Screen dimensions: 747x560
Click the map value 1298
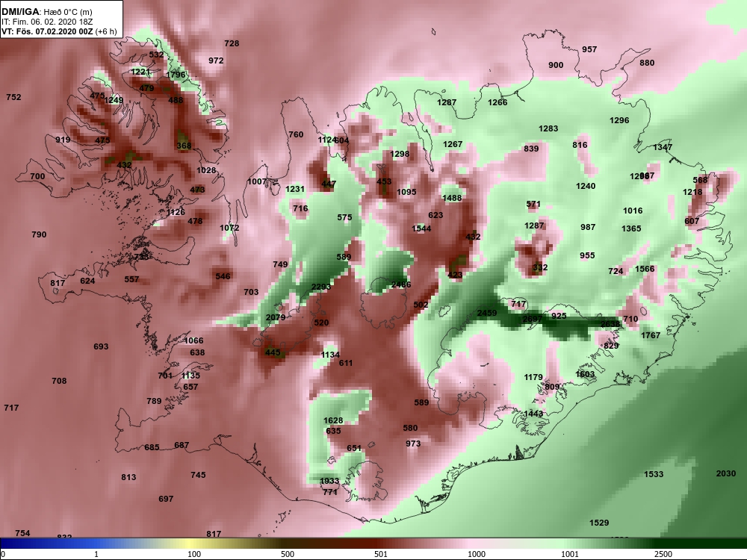click(400, 154)
